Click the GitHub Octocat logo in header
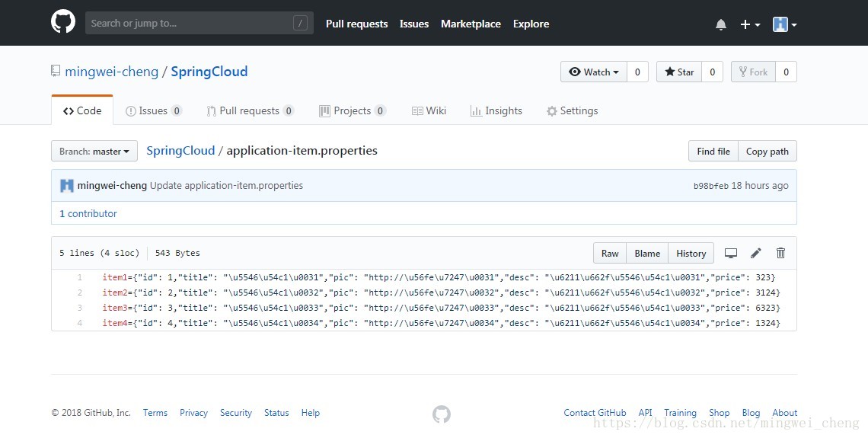 pos(63,23)
